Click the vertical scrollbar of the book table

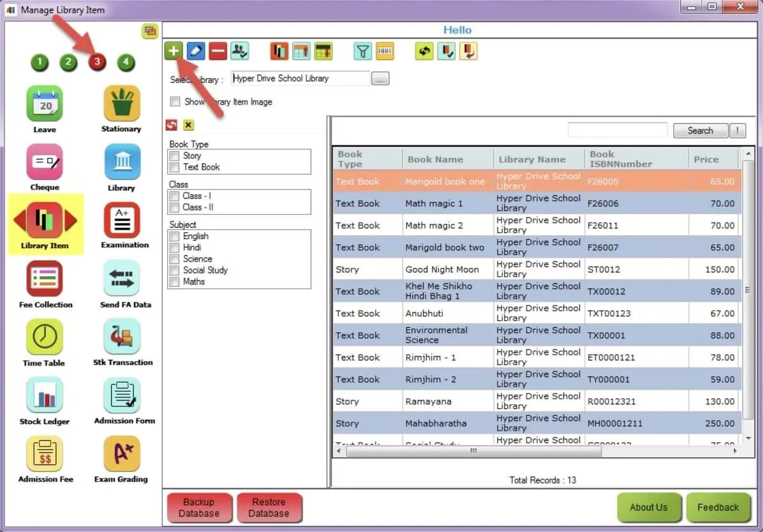pos(748,290)
